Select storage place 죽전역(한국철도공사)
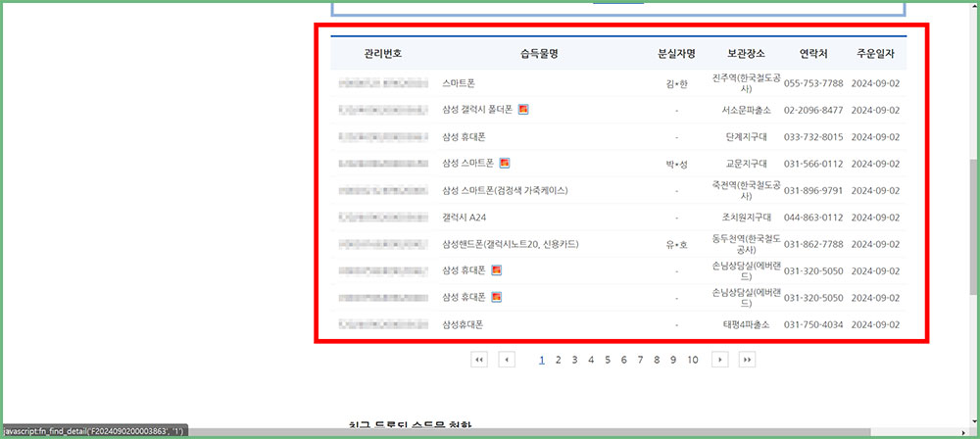The image size is (980, 439). point(746,191)
